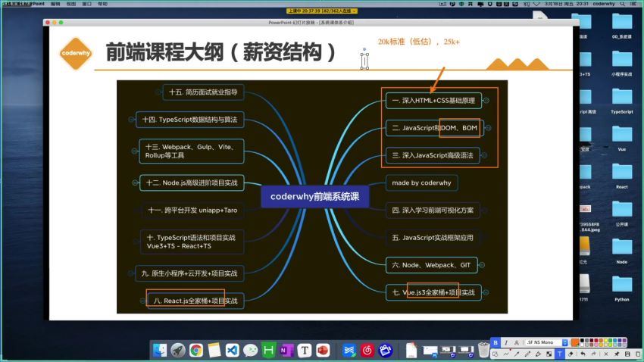The image size is (644, 362).
Task: Expand the online status banner arrow
Action: 354,11
